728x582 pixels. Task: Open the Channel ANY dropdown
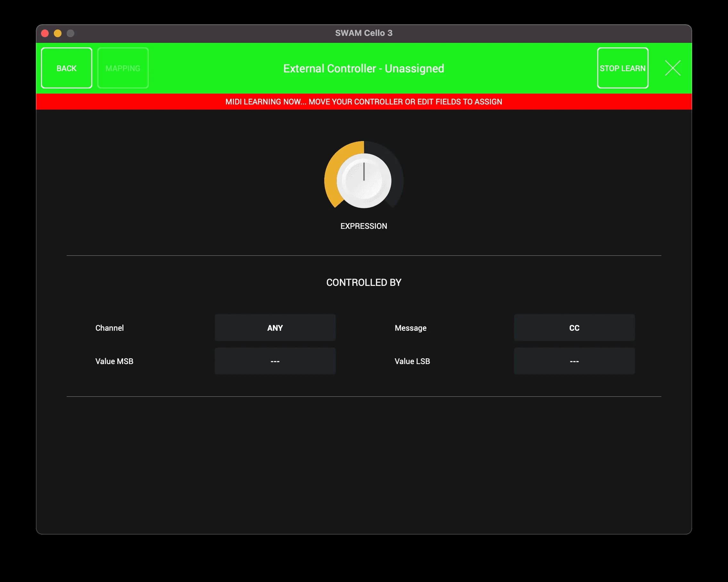[275, 328]
